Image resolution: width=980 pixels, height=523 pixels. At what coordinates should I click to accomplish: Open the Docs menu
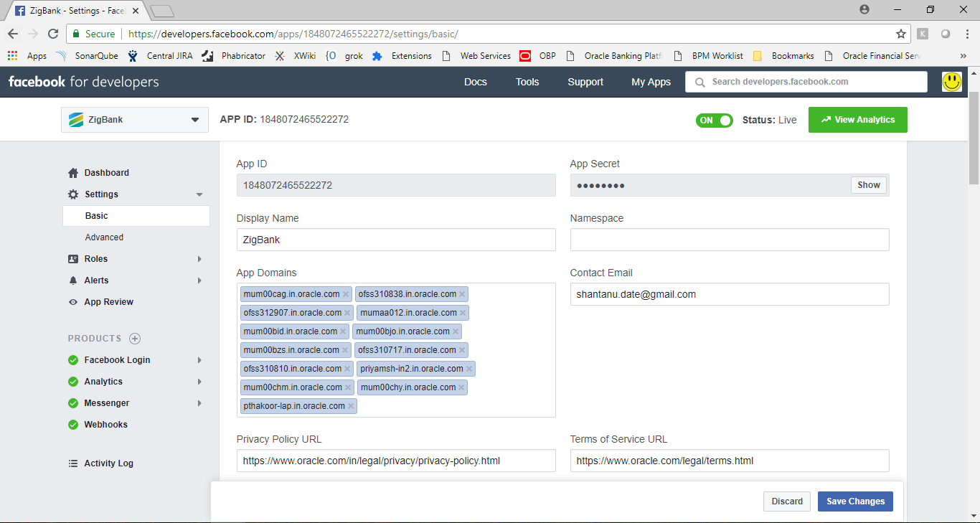[476, 82]
